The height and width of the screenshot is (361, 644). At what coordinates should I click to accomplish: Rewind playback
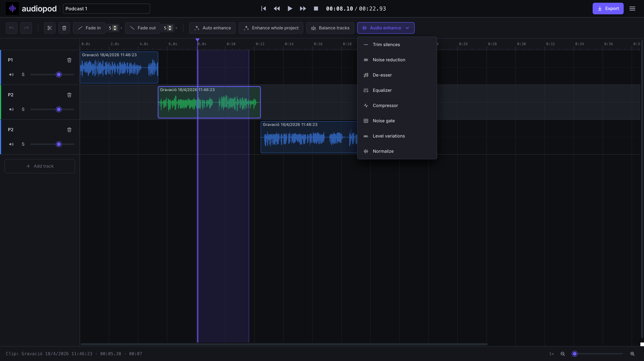click(276, 9)
